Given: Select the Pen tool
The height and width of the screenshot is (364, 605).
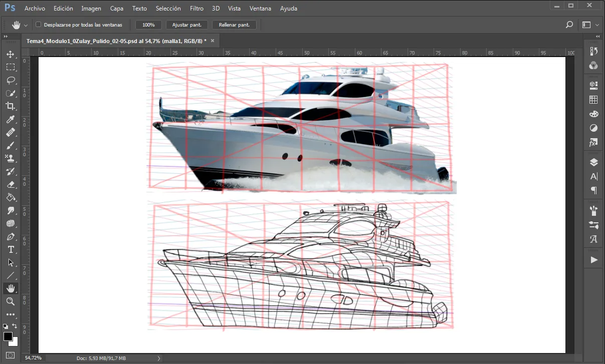Looking at the screenshot, I should (11, 236).
